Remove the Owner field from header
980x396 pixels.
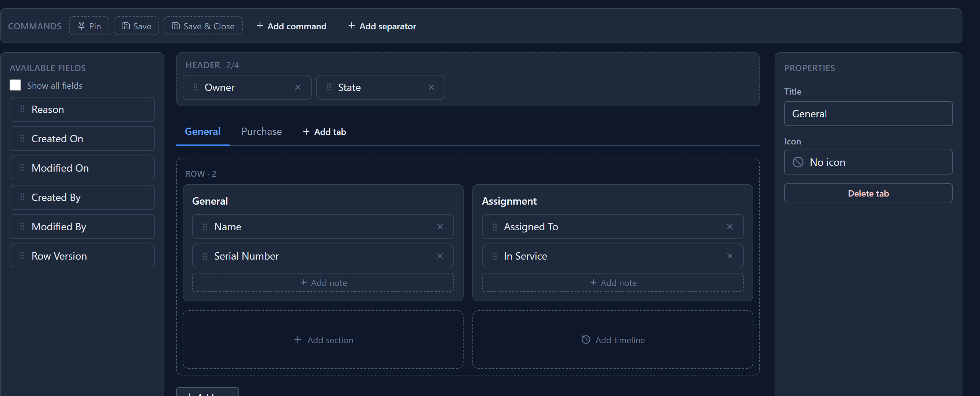[298, 87]
